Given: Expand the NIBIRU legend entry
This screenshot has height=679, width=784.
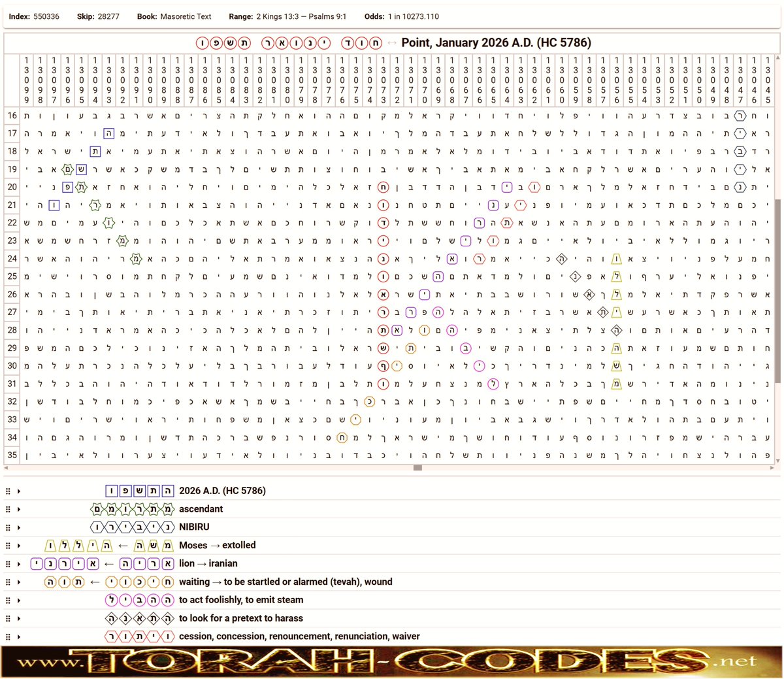Looking at the screenshot, I should click(19, 527).
